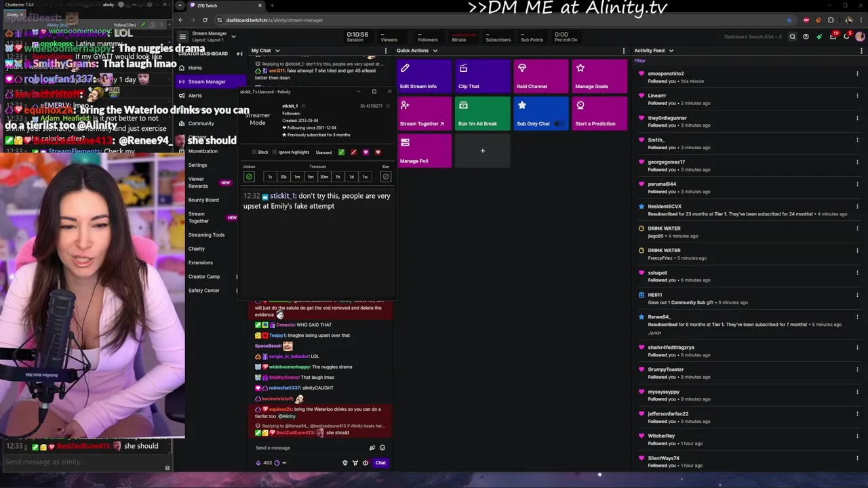Open the emote picker in chat
Viewport: 868px width, 488px height.
coord(382,447)
